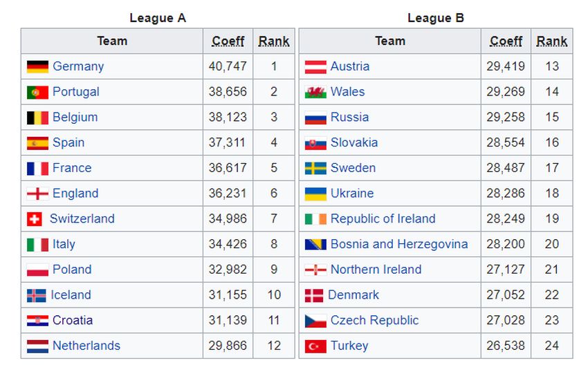
Task: Click the League A Rank column header
Action: click(x=274, y=41)
